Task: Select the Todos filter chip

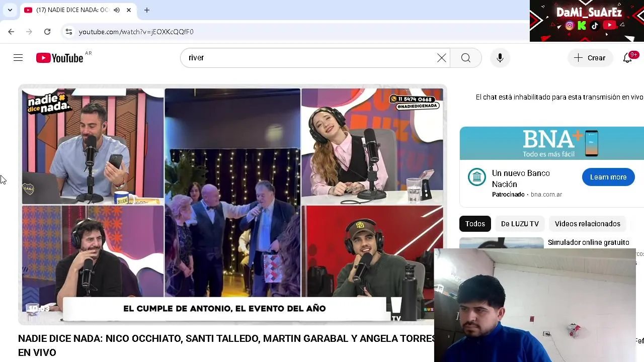Action: (x=475, y=224)
